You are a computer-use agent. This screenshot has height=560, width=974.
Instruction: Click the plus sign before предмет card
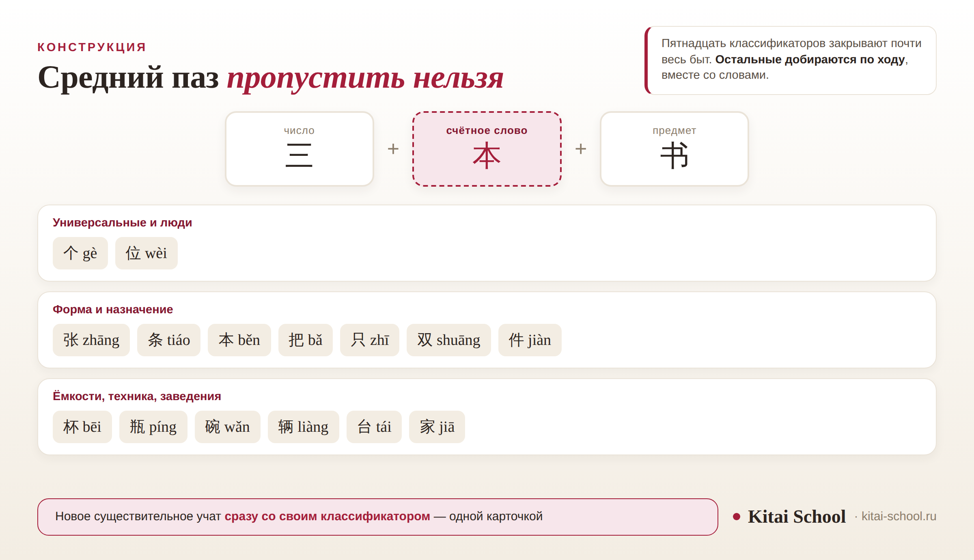click(581, 149)
